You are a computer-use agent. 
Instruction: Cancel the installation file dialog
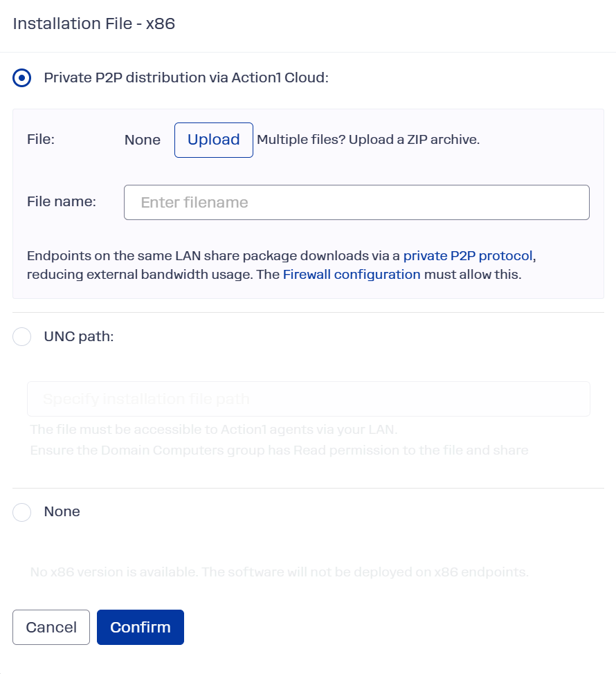(51, 627)
